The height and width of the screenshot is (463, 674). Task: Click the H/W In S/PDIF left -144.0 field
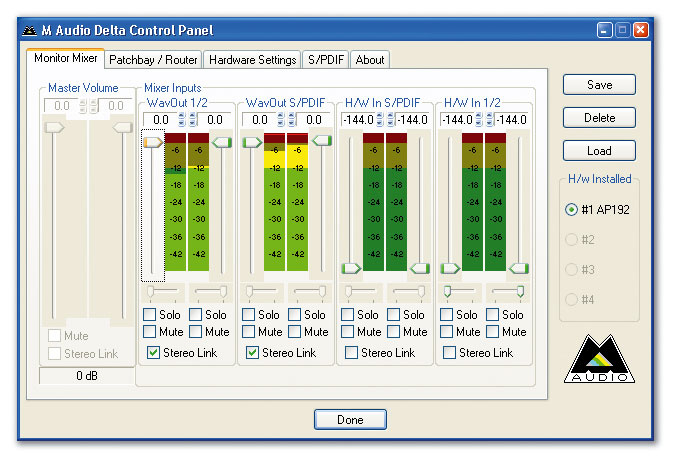click(358, 120)
